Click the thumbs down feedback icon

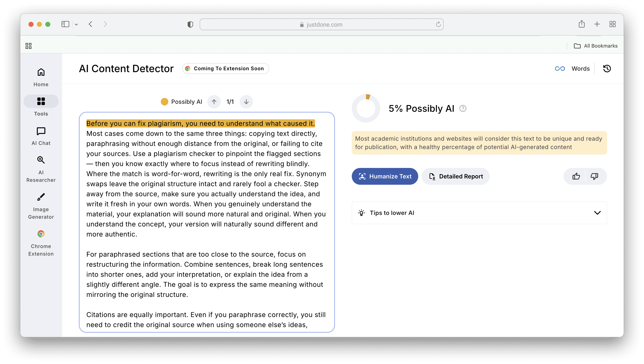point(594,176)
